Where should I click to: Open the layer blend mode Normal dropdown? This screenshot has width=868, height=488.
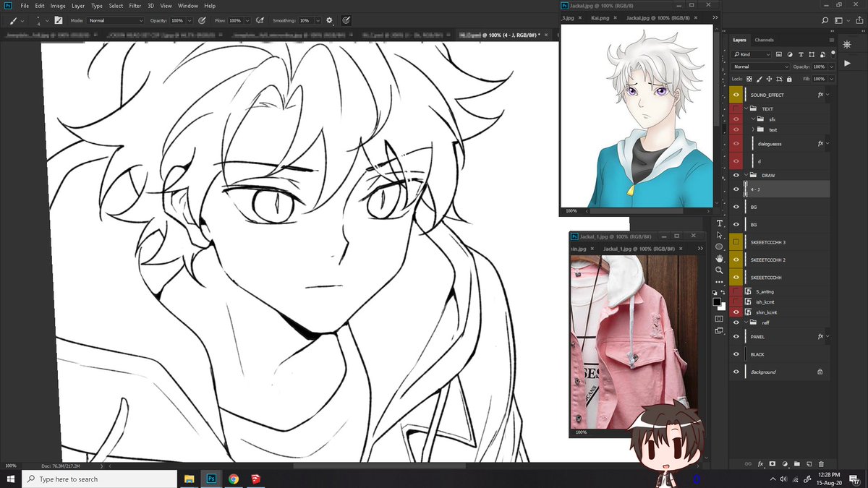tap(760, 67)
